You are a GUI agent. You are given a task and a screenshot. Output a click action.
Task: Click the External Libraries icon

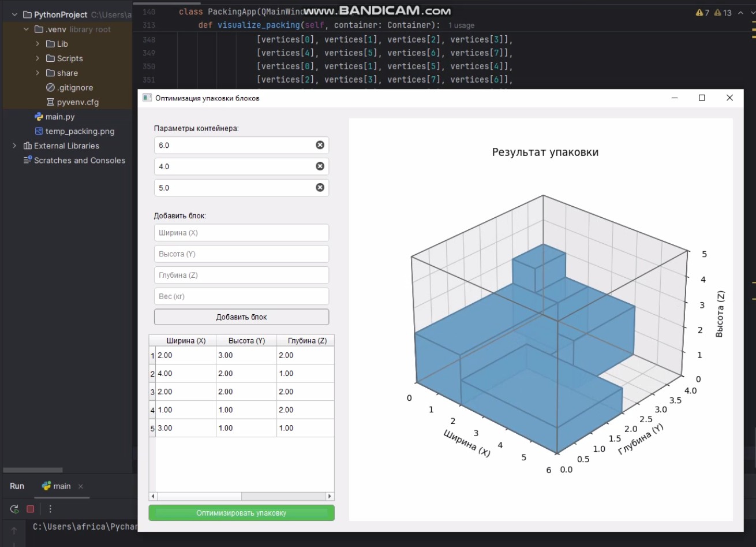pyautogui.click(x=27, y=146)
